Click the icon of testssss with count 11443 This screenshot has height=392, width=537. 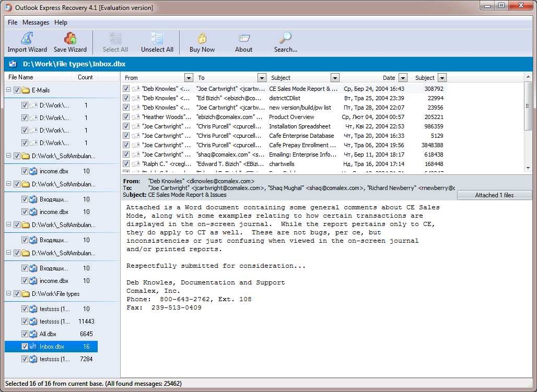tap(33, 322)
